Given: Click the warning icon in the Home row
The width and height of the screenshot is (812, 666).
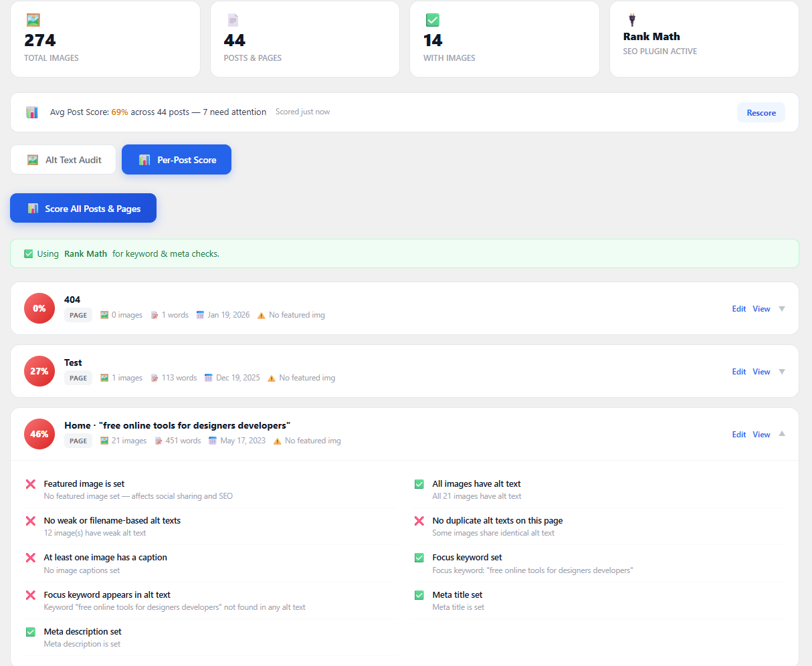Looking at the screenshot, I should click(x=277, y=441).
